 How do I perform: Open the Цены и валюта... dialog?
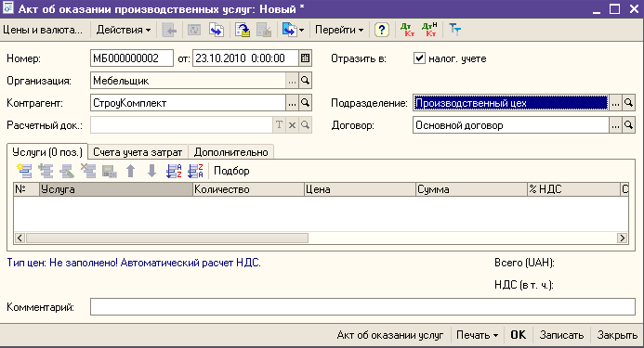pos(43,30)
